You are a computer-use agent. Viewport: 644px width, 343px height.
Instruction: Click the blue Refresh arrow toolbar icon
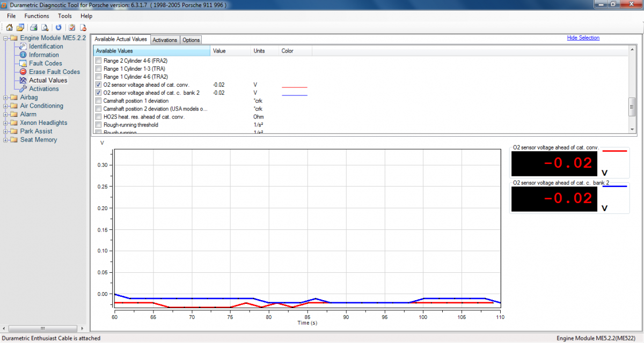58,27
